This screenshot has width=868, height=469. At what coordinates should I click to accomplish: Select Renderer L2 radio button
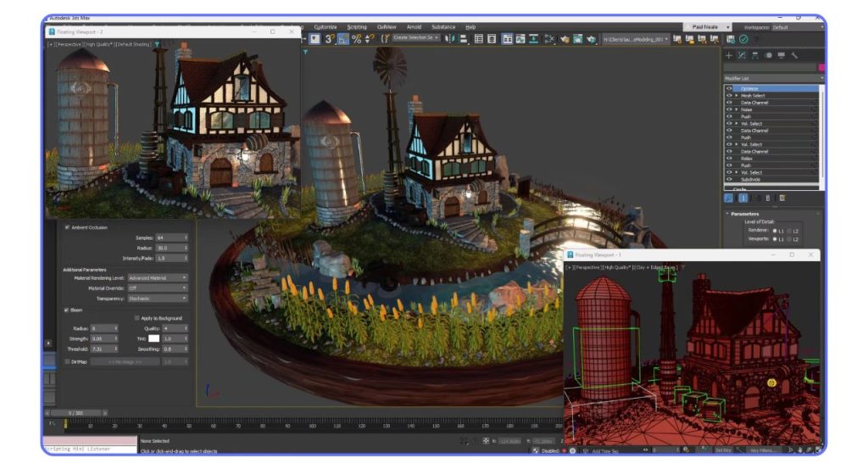(788, 230)
